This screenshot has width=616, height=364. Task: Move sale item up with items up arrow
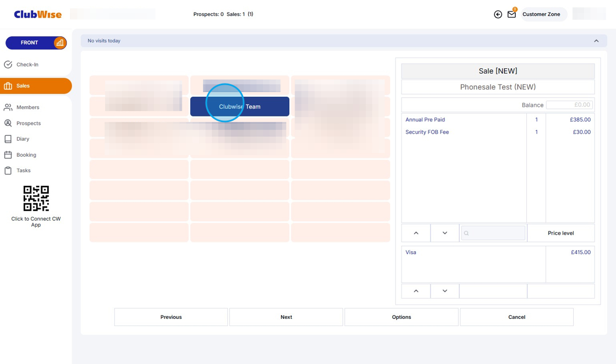click(416, 233)
